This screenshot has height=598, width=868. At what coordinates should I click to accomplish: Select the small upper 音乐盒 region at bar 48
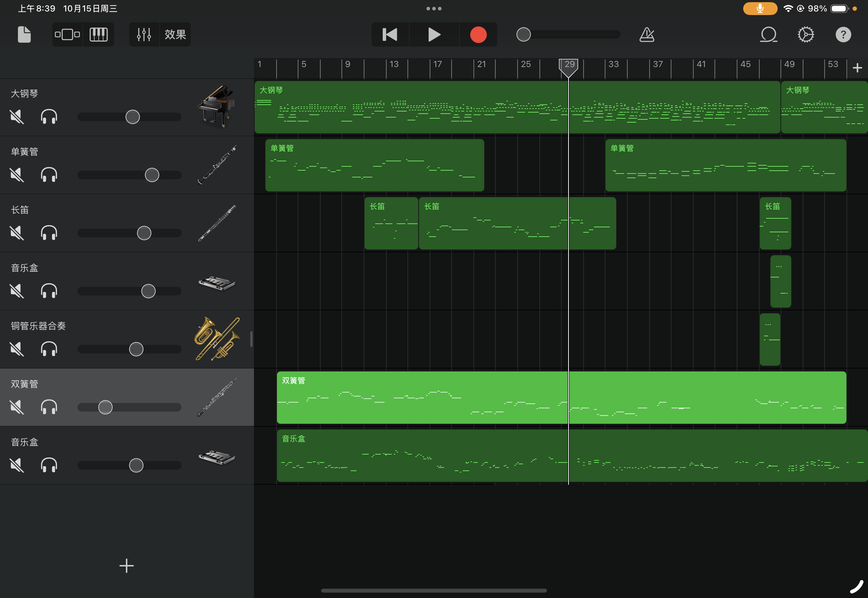point(780,281)
